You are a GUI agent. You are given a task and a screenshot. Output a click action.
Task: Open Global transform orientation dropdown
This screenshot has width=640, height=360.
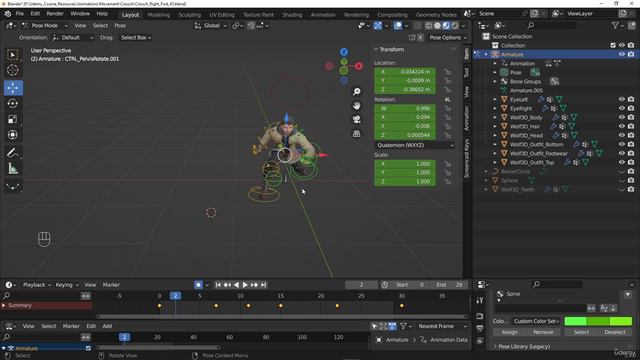pyautogui.click(x=211, y=25)
